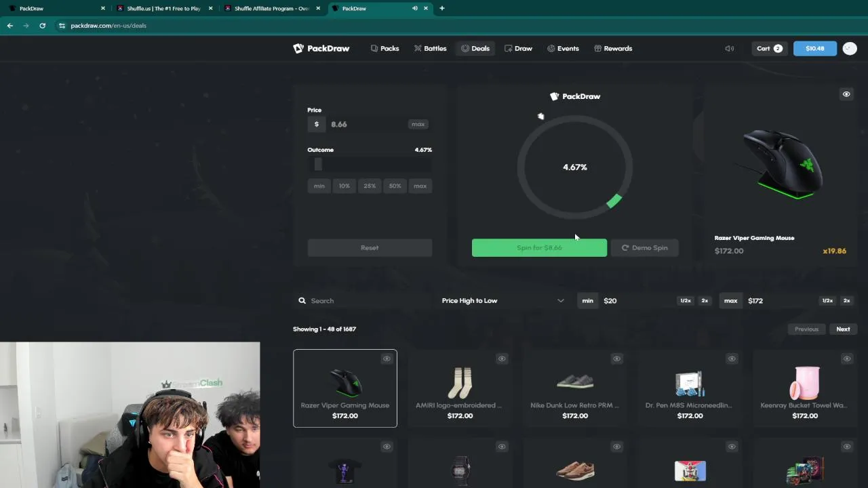Toggle the site sound speaker icon
Image resolution: width=868 pixels, height=488 pixels.
(x=730, y=49)
